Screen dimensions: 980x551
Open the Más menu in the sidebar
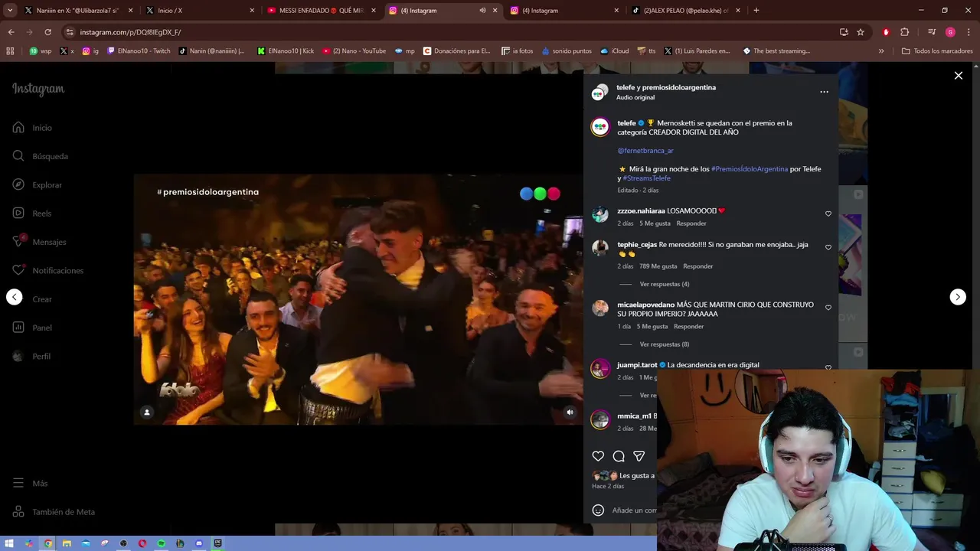tap(31, 484)
